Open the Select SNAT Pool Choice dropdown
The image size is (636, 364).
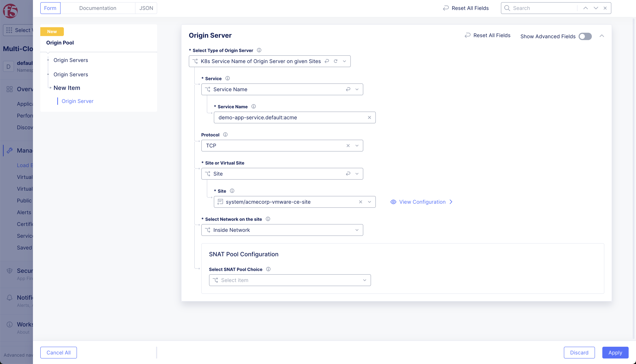[x=290, y=280]
